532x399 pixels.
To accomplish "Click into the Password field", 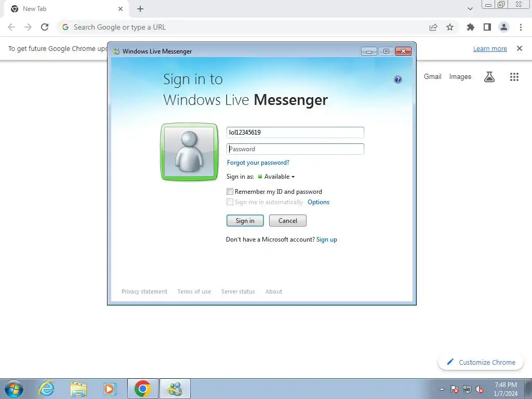I will pyautogui.click(x=295, y=149).
